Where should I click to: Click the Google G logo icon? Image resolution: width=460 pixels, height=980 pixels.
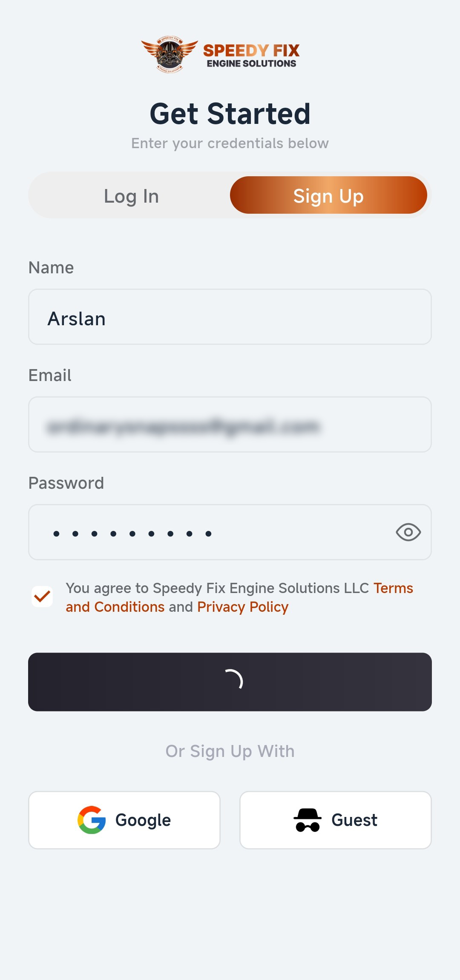[92, 820]
